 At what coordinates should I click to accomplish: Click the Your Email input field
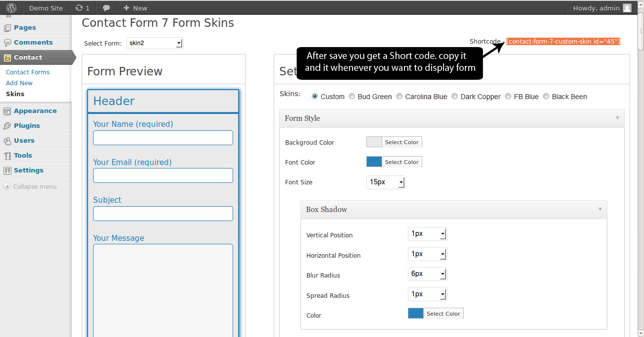163,175
